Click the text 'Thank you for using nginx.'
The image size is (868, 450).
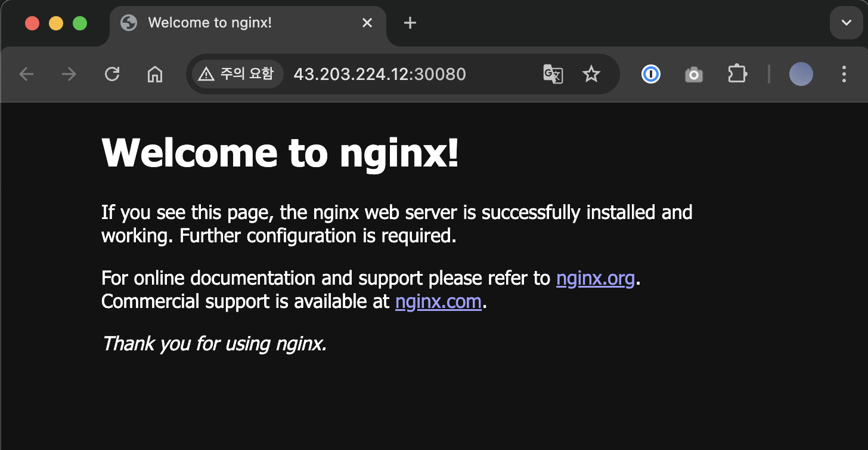pos(214,344)
